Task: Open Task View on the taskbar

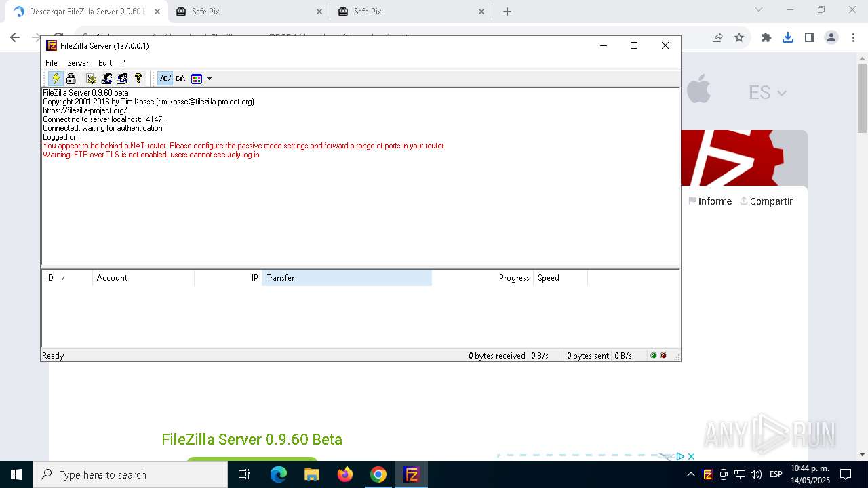Action: tap(244, 474)
